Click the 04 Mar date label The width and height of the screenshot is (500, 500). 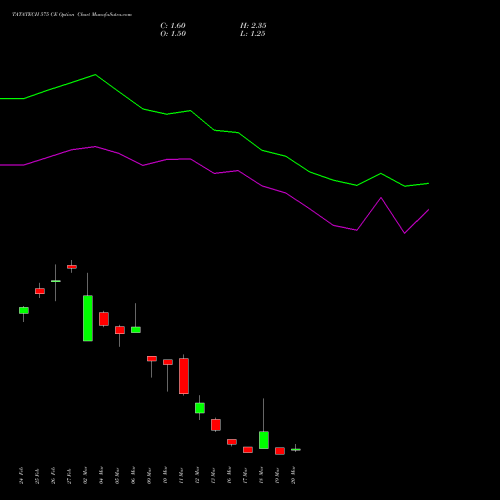coord(101,475)
